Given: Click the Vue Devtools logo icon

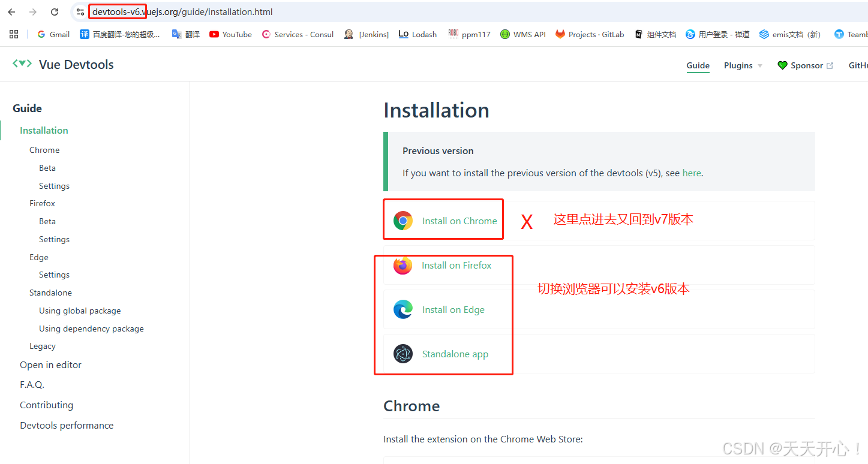Looking at the screenshot, I should pyautogui.click(x=22, y=64).
